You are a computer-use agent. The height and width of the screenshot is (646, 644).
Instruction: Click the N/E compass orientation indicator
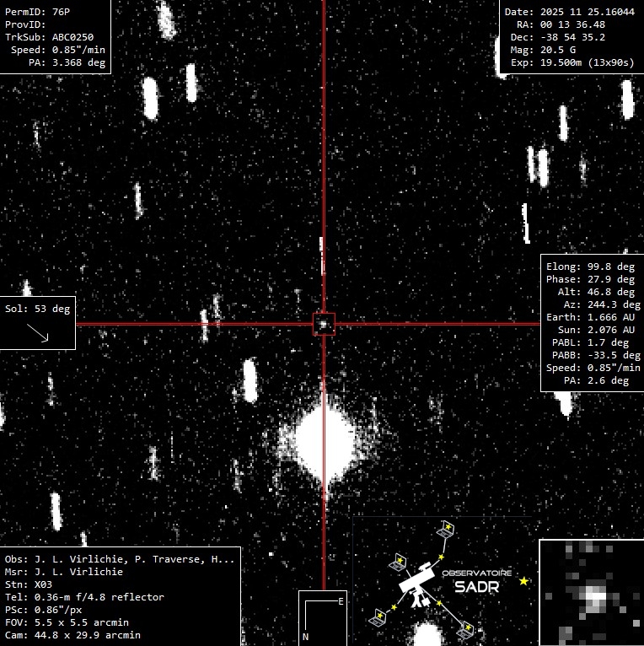323,618
